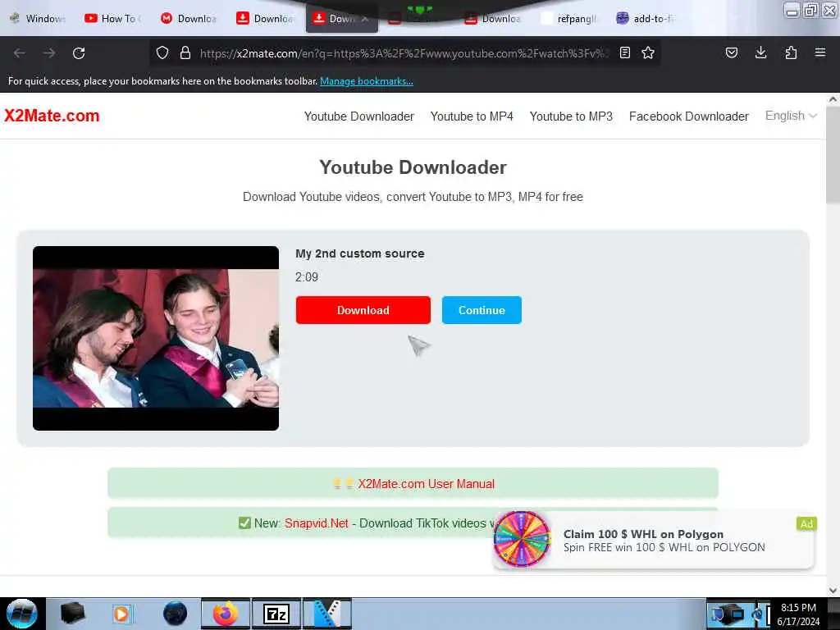Click the forward navigation arrow
The width and height of the screenshot is (840, 630).
tap(49, 53)
